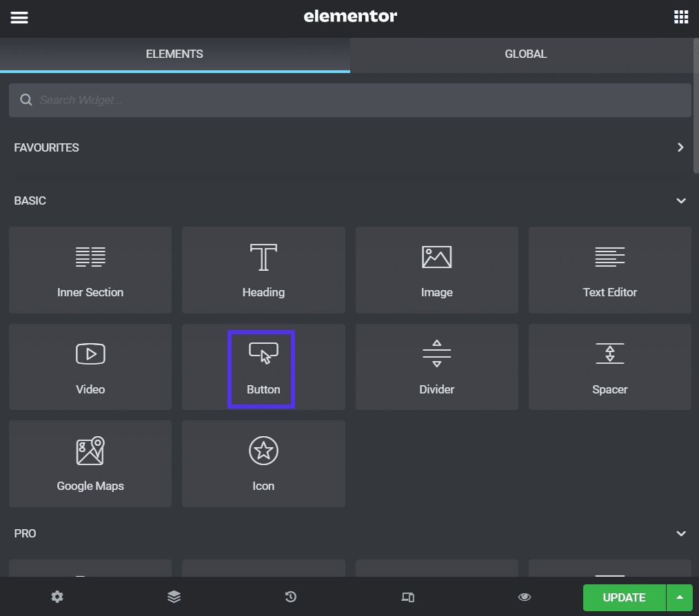Expand the PRO widgets section

click(681, 533)
